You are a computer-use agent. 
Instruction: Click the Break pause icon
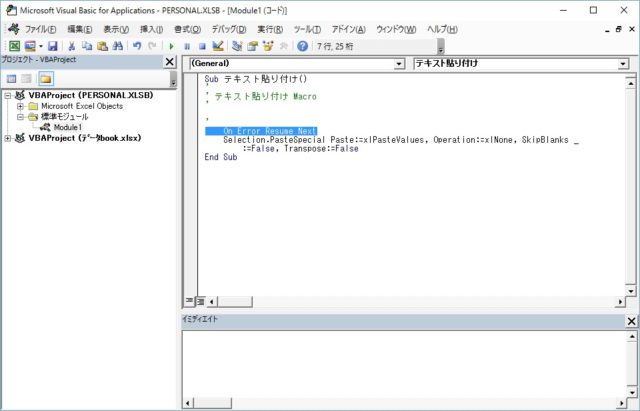tap(187, 46)
